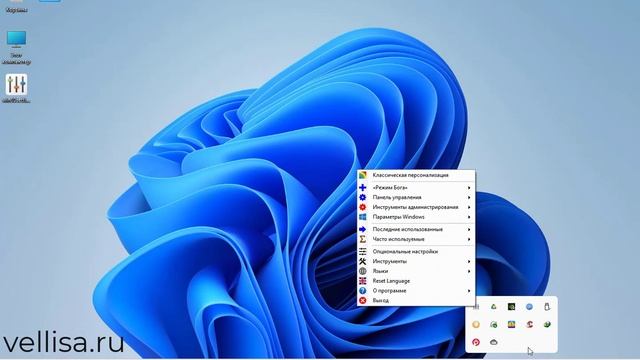Open the О программе submenu
This screenshot has width=640, height=360.
pos(416,291)
